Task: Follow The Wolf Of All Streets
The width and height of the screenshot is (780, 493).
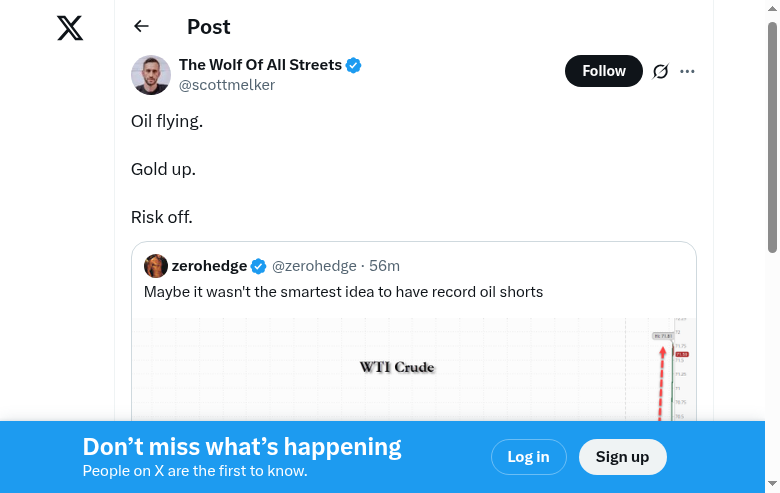Action: coord(604,71)
